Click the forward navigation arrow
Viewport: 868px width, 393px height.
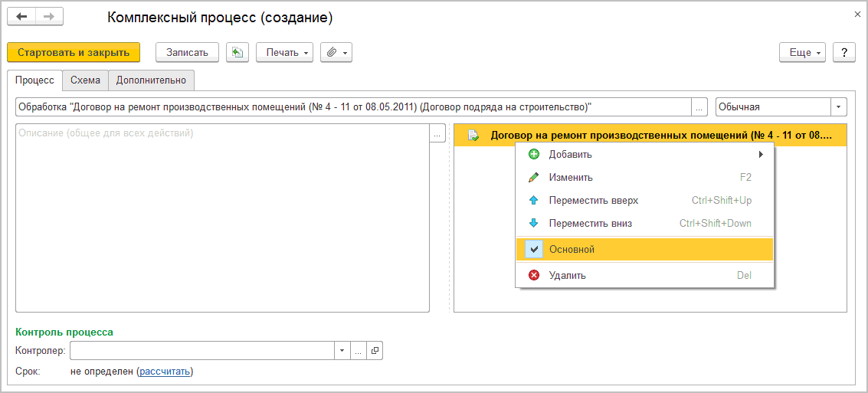coord(49,17)
